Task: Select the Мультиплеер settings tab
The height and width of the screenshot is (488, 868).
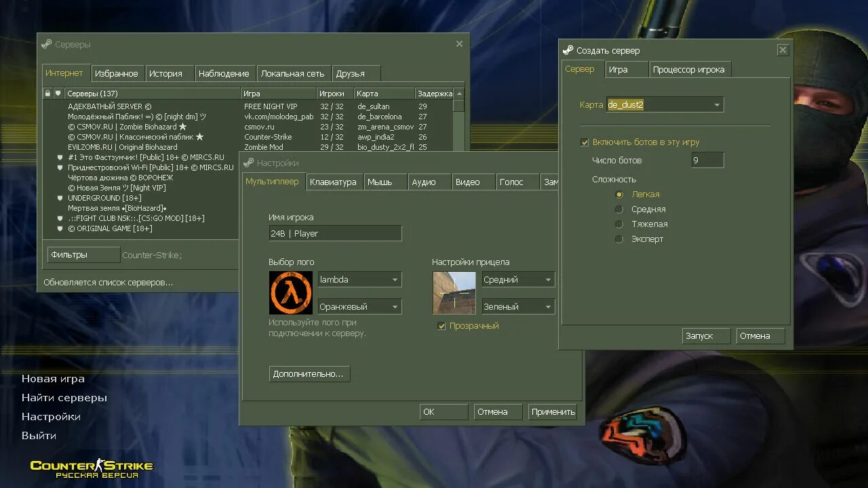Action: click(x=273, y=182)
